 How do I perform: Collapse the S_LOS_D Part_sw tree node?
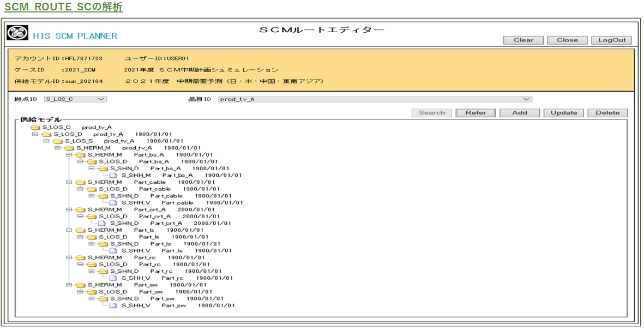click(x=80, y=292)
